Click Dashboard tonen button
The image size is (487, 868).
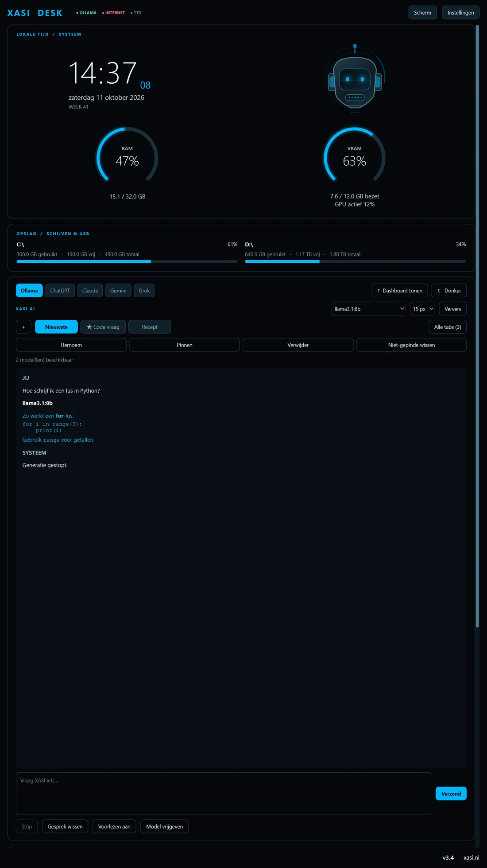pyautogui.click(x=400, y=291)
